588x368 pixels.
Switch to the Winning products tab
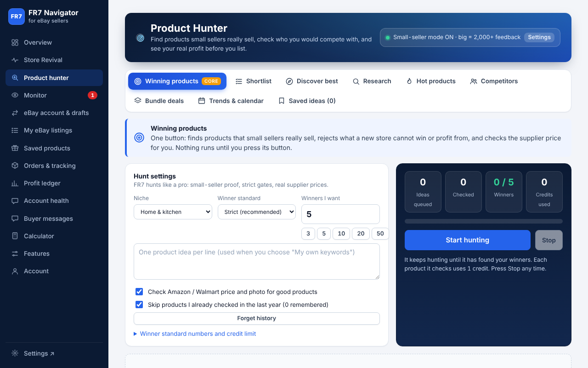click(x=177, y=81)
